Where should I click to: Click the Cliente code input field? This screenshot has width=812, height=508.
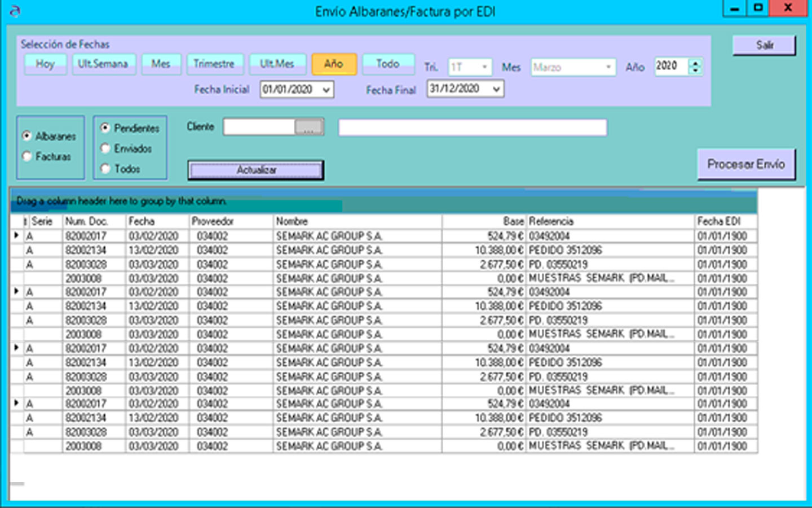(259, 127)
